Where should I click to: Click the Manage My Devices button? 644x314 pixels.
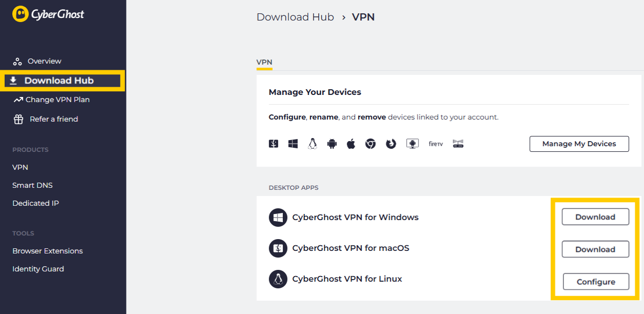(x=579, y=144)
